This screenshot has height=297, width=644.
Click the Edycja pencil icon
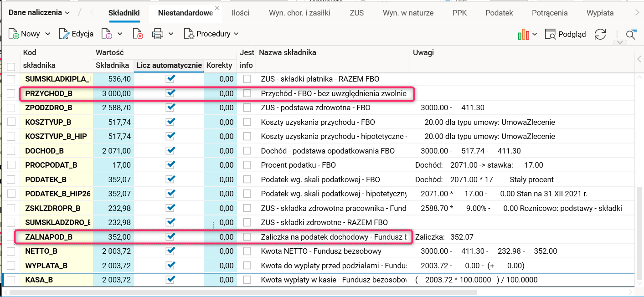click(64, 34)
